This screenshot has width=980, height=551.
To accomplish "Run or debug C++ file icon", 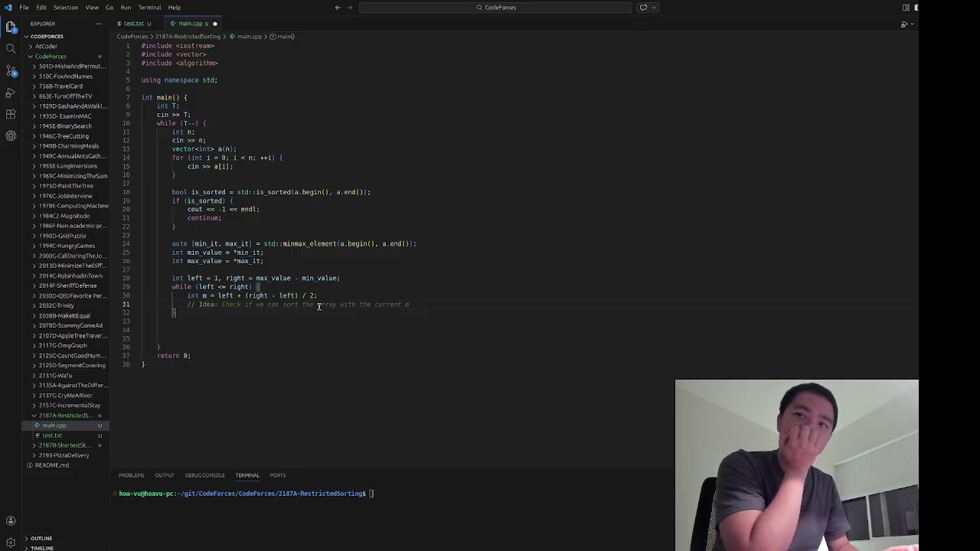I will (903, 24).
